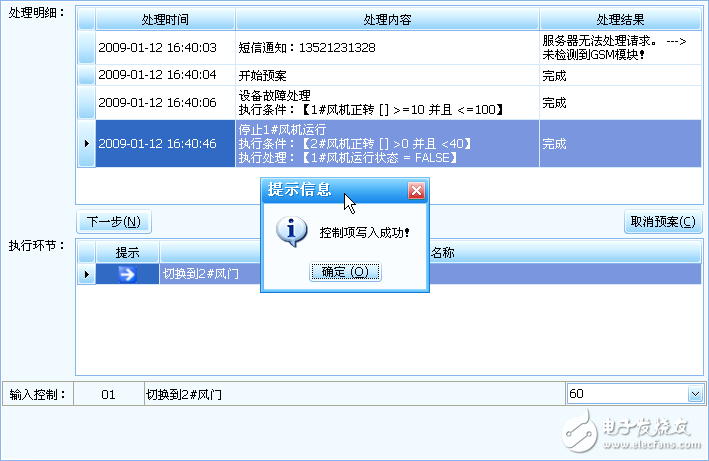The height and width of the screenshot is (461, 709).
Task: Click the 服务器无法处理请求 result cell
Action: point(620,47)
